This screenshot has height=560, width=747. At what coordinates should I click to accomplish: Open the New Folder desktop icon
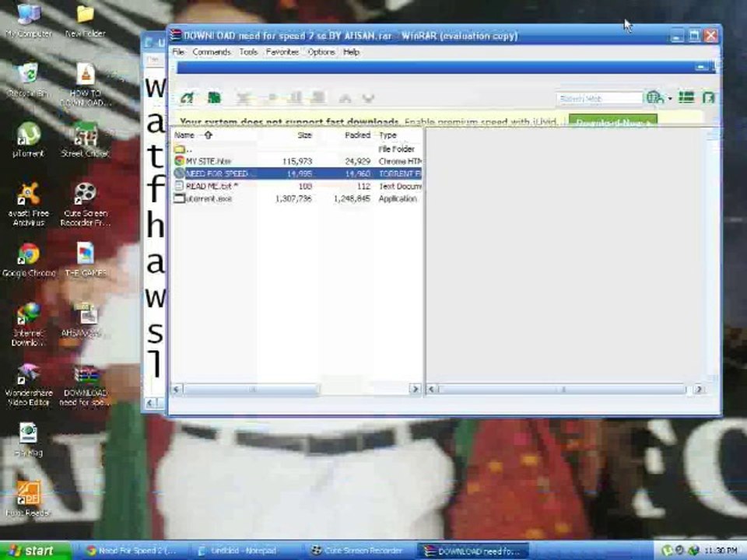pyautogui.click(x=86, y=20)
